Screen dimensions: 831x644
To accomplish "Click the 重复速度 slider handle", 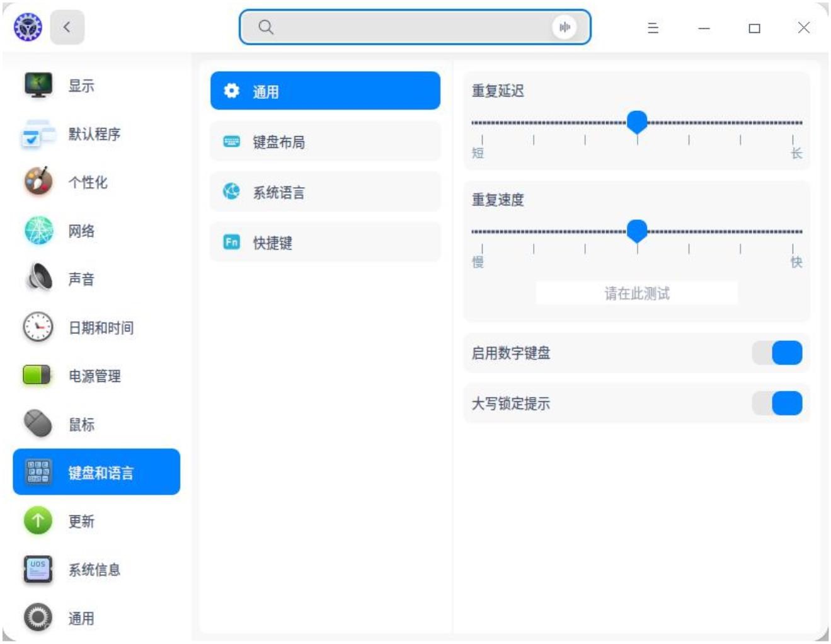I will click(x=637, y=231).
